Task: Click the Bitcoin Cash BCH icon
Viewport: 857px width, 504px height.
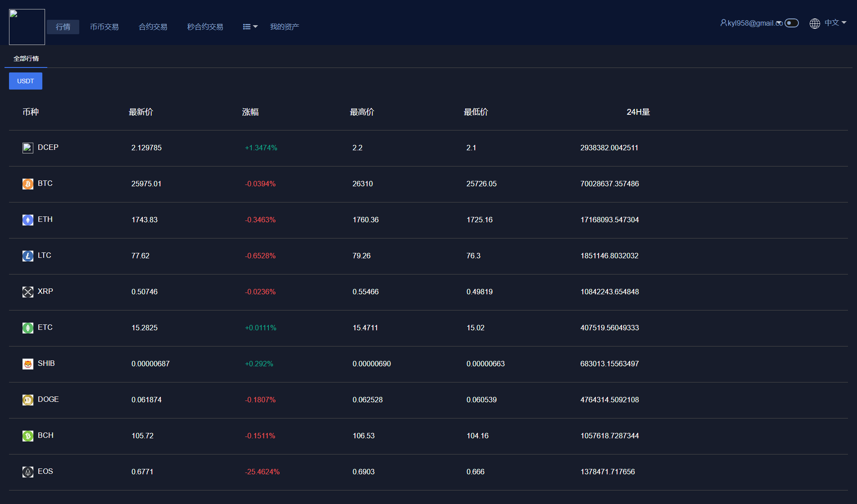Action: pos(28,436)
